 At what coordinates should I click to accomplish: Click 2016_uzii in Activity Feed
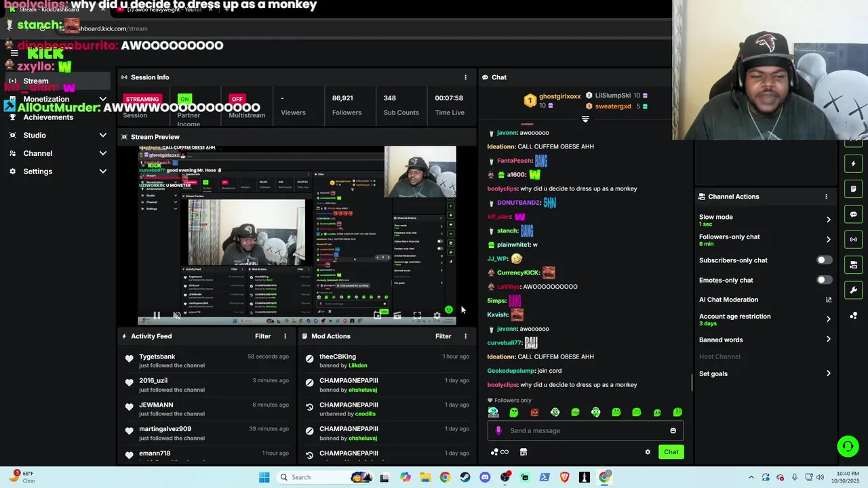(153, 381)
